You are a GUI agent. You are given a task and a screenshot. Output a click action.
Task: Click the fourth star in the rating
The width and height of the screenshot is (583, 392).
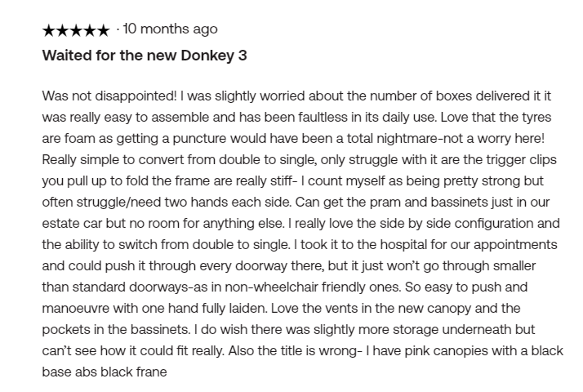[x=89, y=31]
